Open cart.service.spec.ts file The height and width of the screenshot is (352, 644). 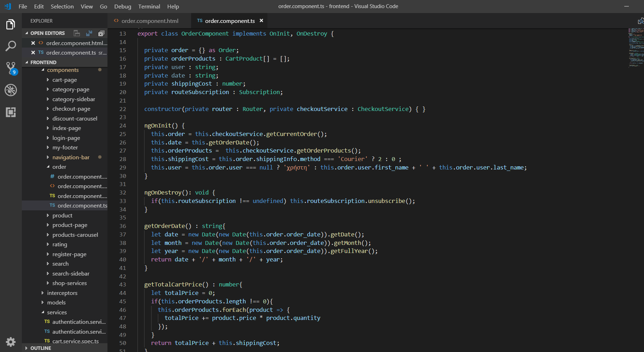tap(64, 341)
